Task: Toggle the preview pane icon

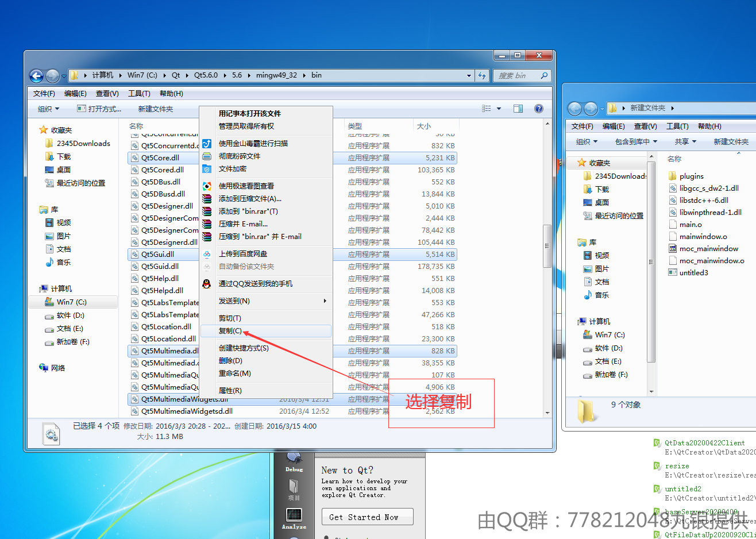Action: click(518, 109)
